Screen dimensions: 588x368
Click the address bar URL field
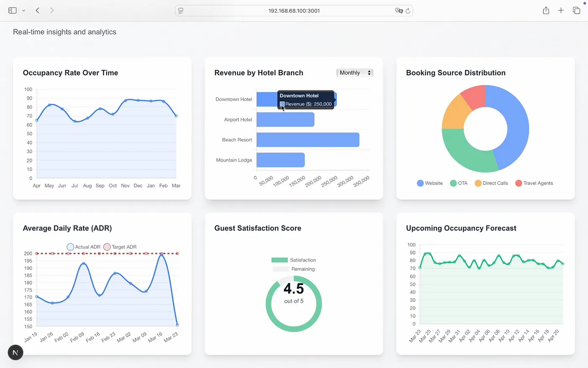294,11
